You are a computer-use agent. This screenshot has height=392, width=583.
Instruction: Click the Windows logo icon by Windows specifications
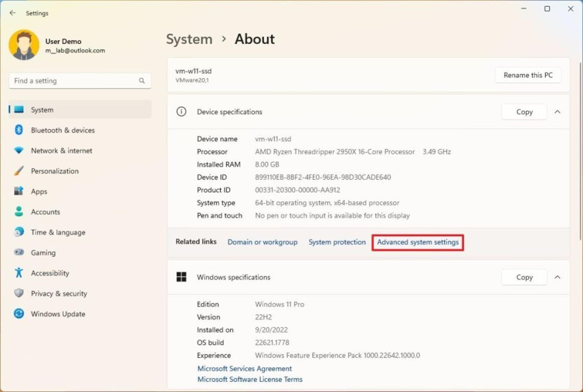181,277
